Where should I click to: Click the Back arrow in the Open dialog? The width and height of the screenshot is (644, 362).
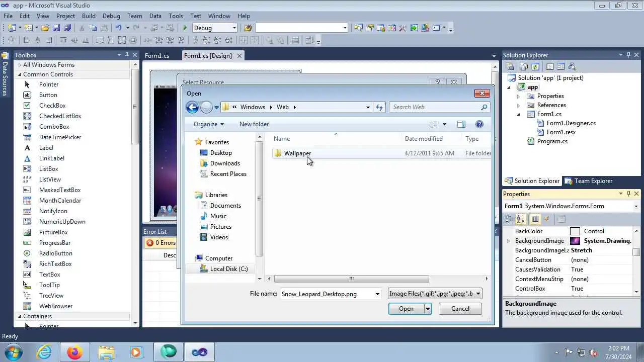tap(192, 107)
